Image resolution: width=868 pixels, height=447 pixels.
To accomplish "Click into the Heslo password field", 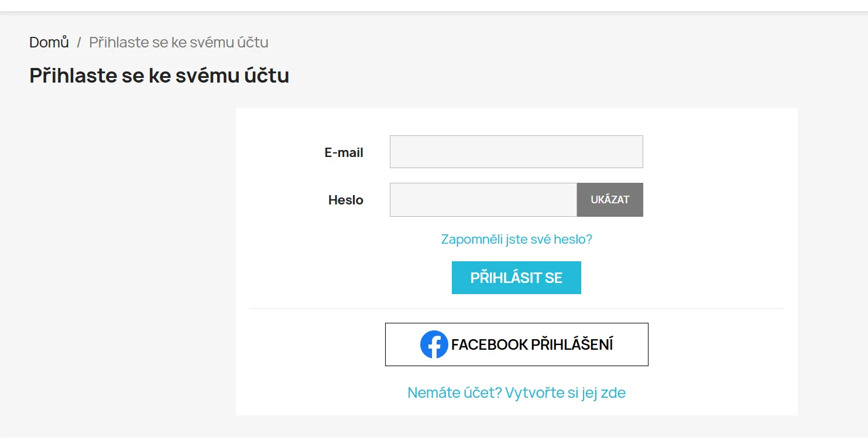I will (483, 200).
